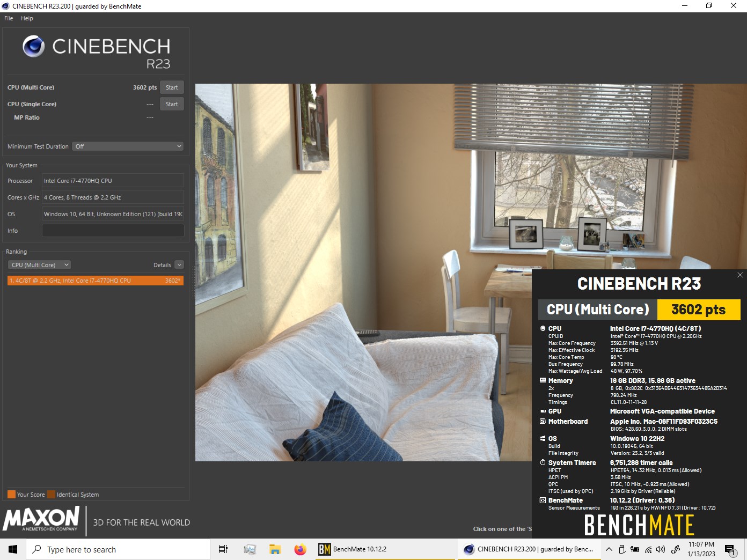This screenshot has height=560, width=747.
Task: Click the 3602 pts yellow score badge
Action: coord(698,310)
